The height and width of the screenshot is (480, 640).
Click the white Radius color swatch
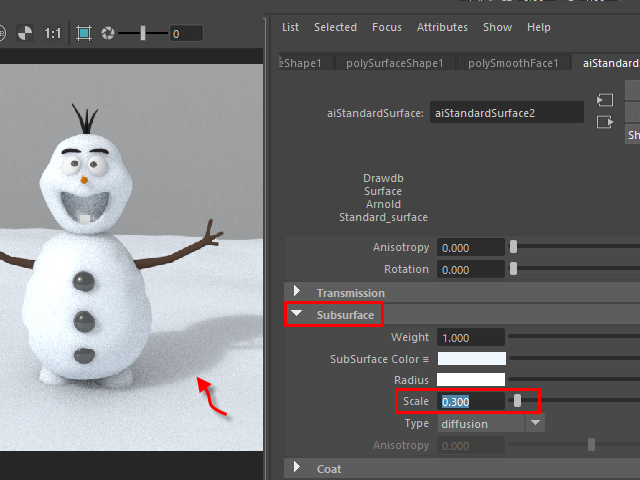[471, 380]
